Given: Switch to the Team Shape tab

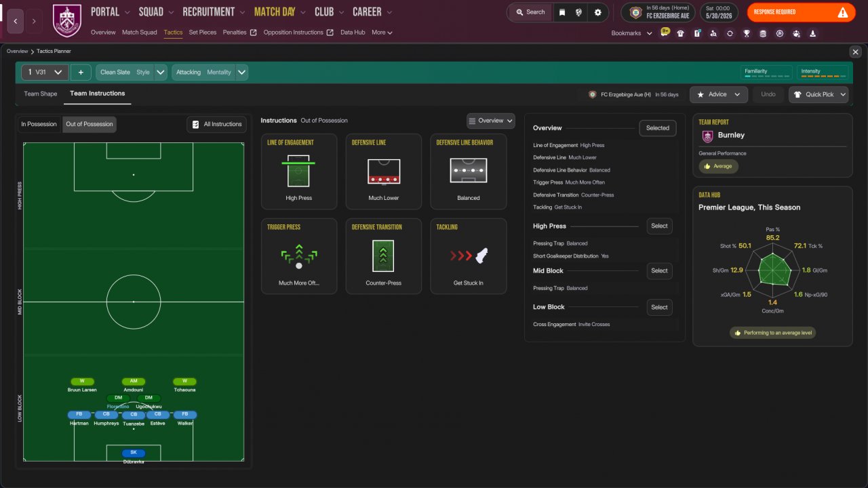Looking at the screenshot, I should tap(41, 94).
